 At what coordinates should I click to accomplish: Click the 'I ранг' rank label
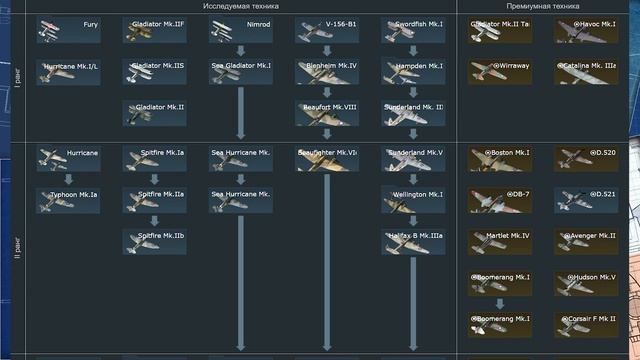[x=18, y=78]
